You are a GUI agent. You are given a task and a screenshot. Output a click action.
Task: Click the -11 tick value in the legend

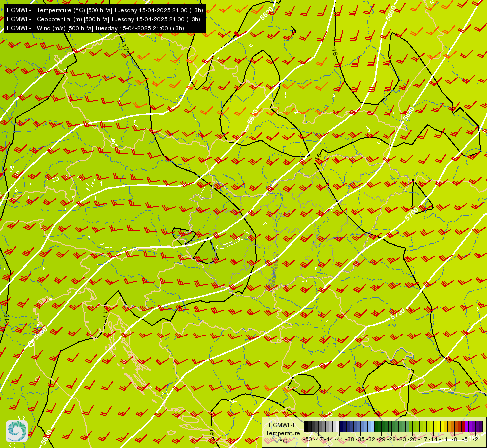444,439
